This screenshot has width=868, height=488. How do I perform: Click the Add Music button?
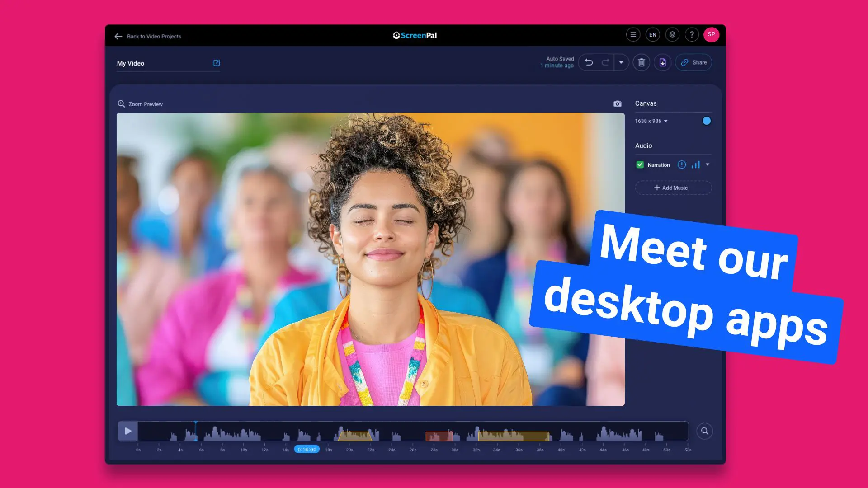[x=673, y=188]
